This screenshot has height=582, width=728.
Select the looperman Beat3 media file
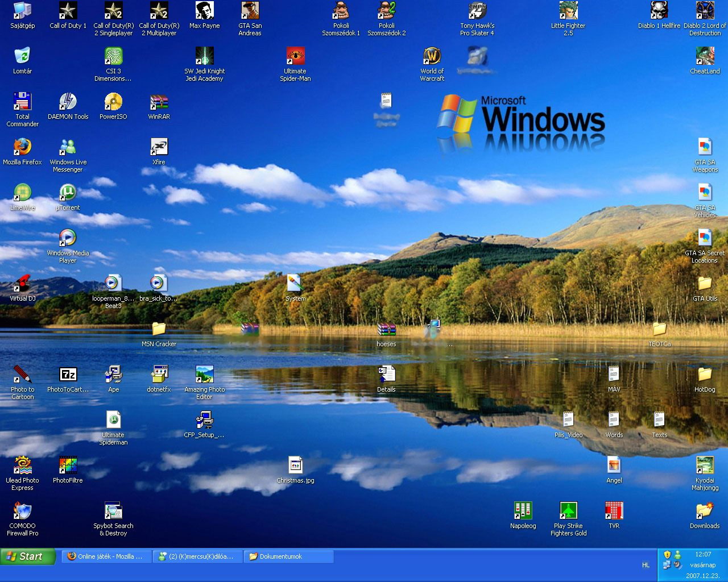click(x=113, y=292)
